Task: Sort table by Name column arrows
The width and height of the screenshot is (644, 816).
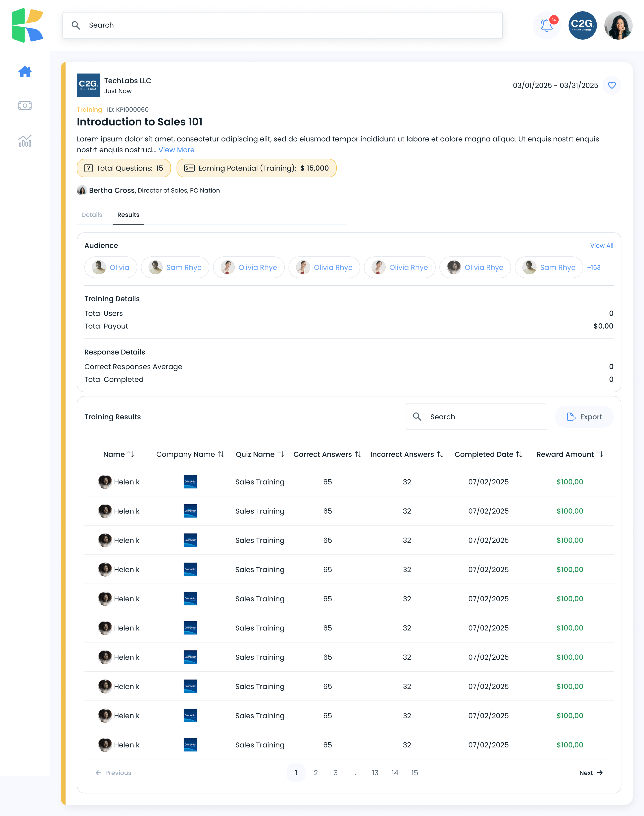Action: click(130, 454)
